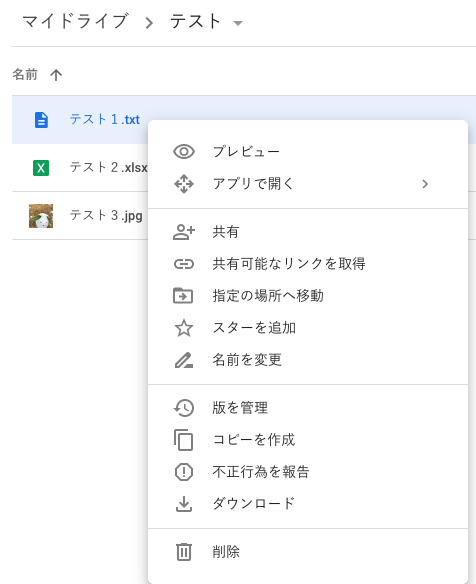This screenshot has height=584, width=476.
Task: Click the move-arrows icon for アプリで開く
Action: pos(184,184)
